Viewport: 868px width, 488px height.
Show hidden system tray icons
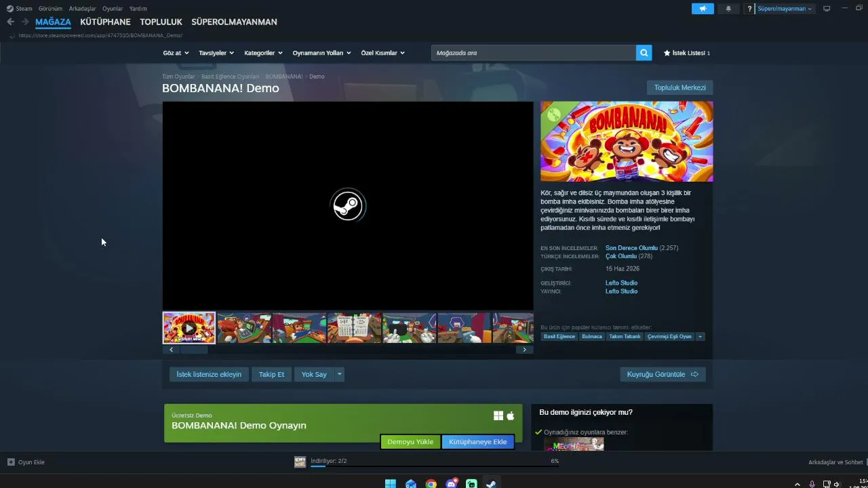coord(797,484)
